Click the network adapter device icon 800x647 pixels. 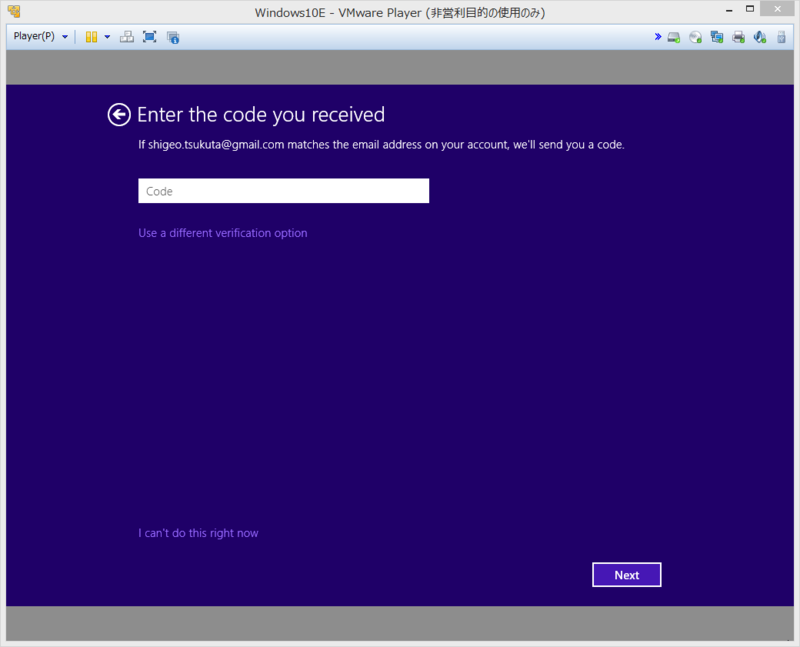tap(717, 37)
